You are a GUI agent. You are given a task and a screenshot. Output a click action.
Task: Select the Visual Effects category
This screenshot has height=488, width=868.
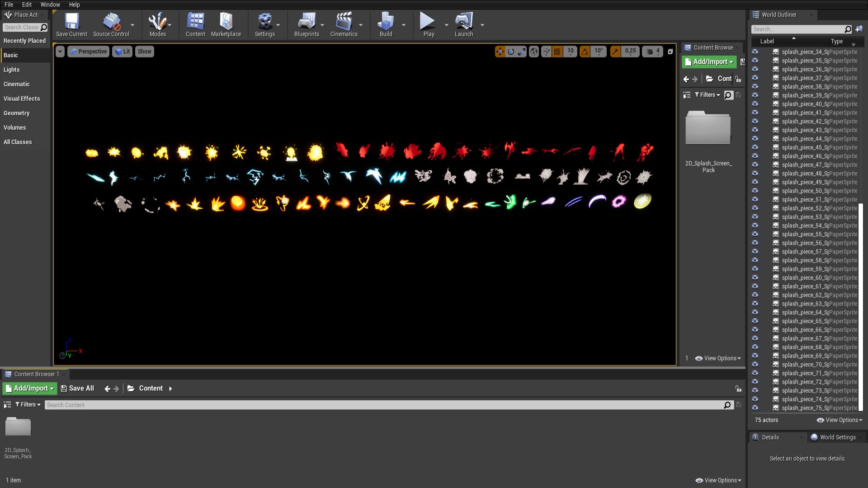[22, 99]
